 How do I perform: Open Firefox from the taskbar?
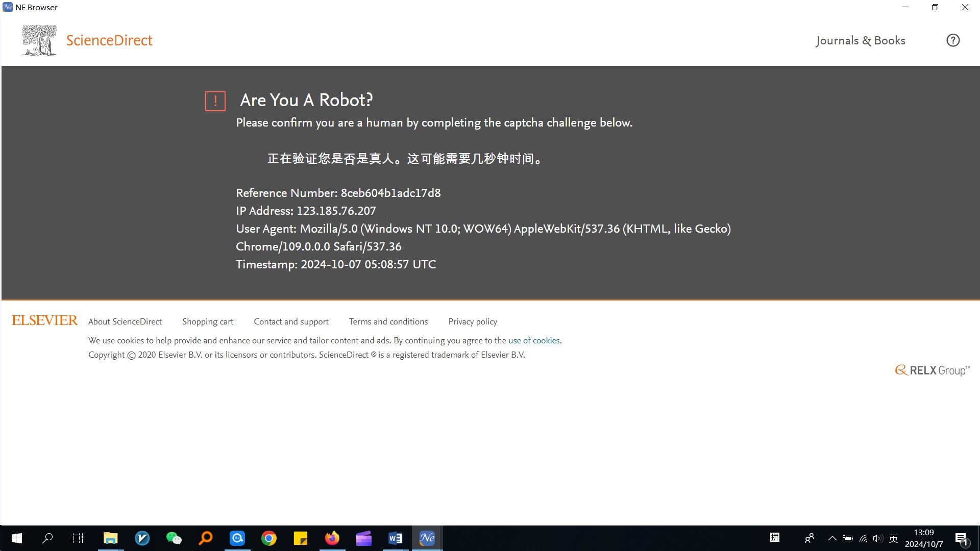coord(332,538)
